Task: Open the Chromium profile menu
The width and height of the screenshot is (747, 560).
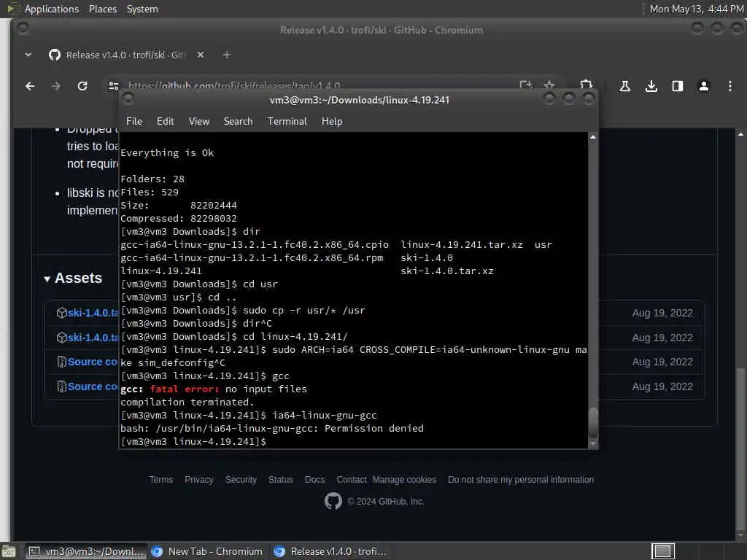Action: tap(704, 86)
